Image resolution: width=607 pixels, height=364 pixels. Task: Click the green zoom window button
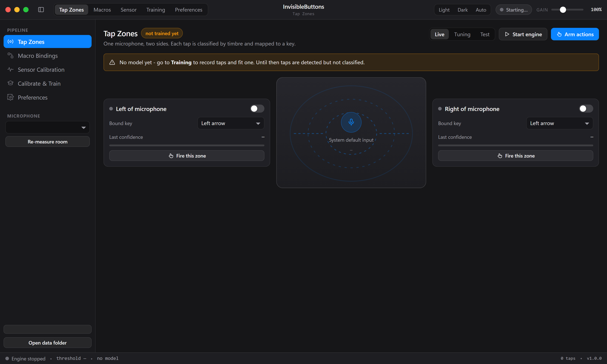tap(26, 10)
